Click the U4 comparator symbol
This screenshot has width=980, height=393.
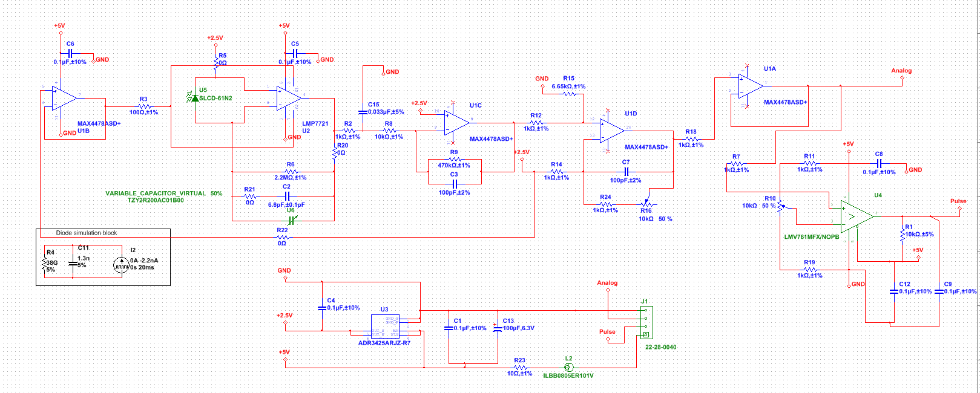(x=857, y=216)
